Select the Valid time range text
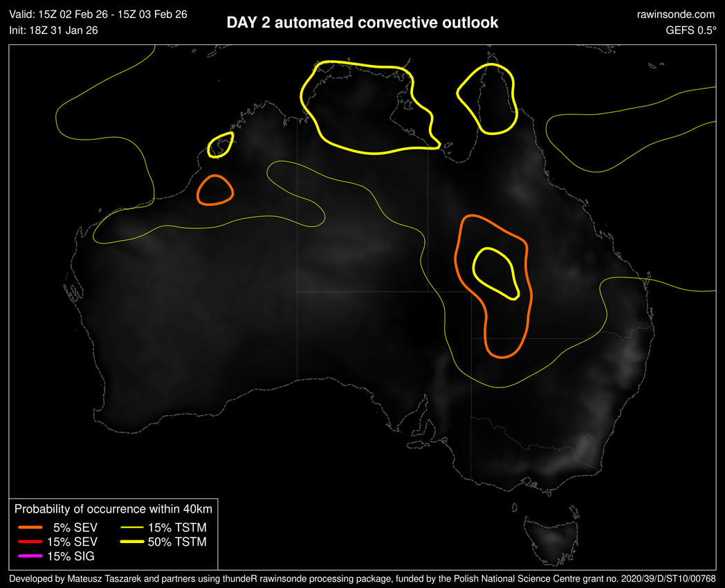Screen dimensions: 725x588 [98, 14]
